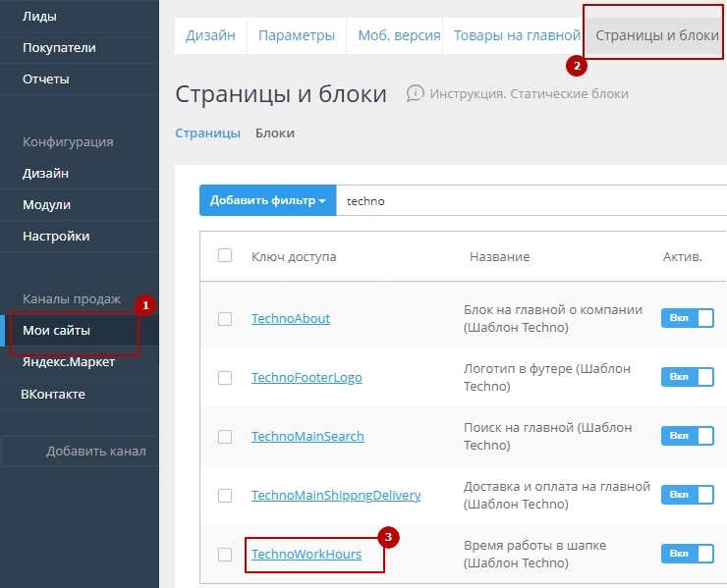Open the Моб. версия tab
Viewport: 727px width, 588px height.
click(x=398, y=35)
